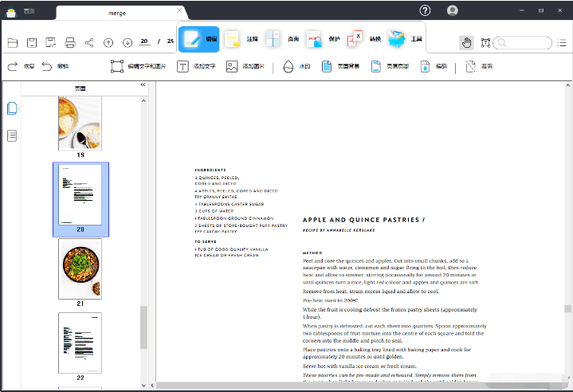The width and height of the screenshot is (573, 392).
Task: Select the hand pan tool
Action: pos(466,42)
